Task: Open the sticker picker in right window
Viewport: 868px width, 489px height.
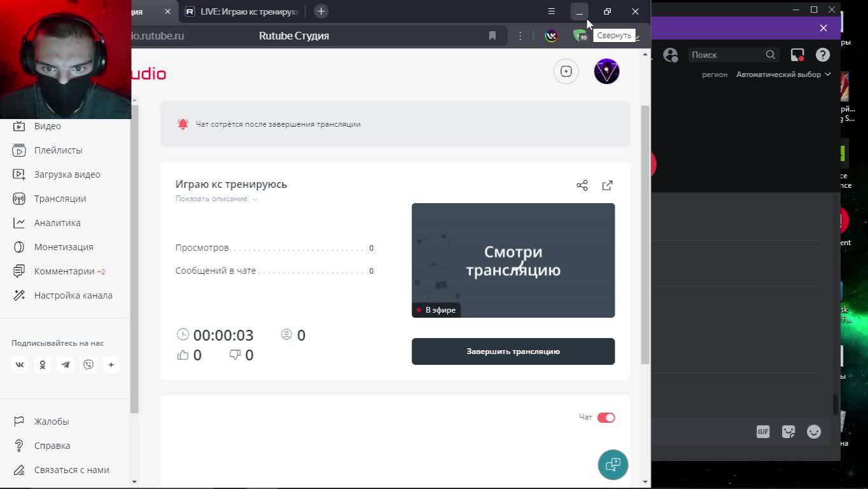Action: [788, 432]
